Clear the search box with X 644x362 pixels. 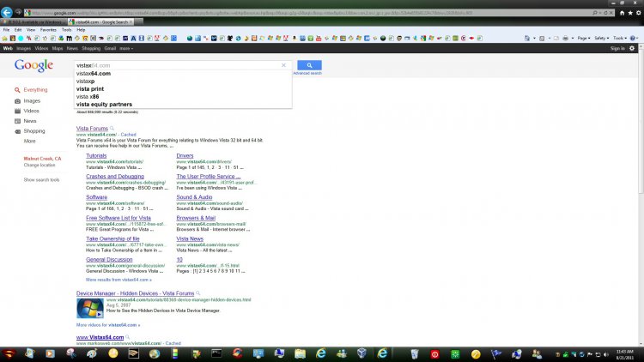click(283, 65)
